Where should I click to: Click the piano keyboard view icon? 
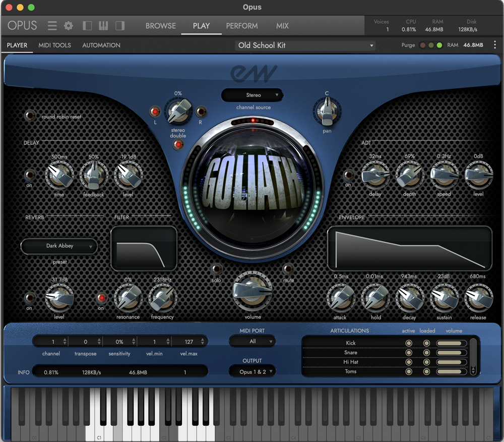click(x=103, y=25)
